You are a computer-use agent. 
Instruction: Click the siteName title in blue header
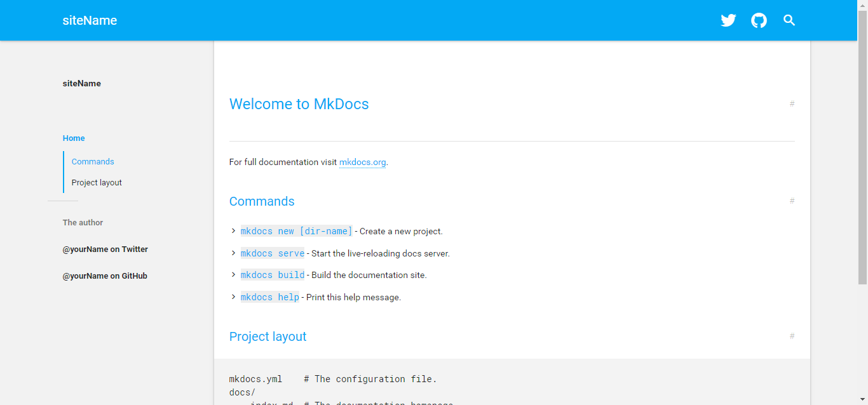click(90, 20)
